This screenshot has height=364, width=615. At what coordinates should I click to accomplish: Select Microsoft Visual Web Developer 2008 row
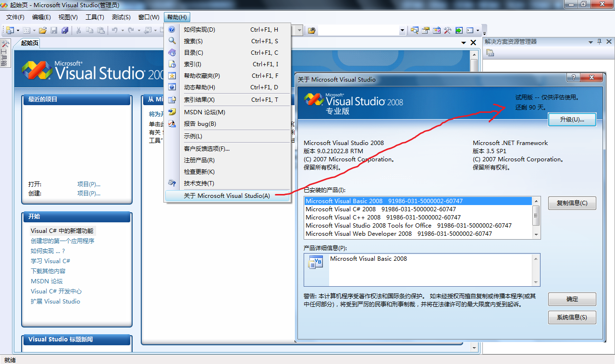click(418, 234)
